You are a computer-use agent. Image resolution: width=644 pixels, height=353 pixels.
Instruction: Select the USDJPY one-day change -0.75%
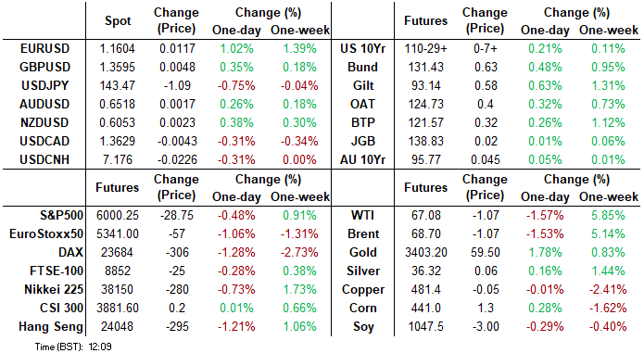236,85
